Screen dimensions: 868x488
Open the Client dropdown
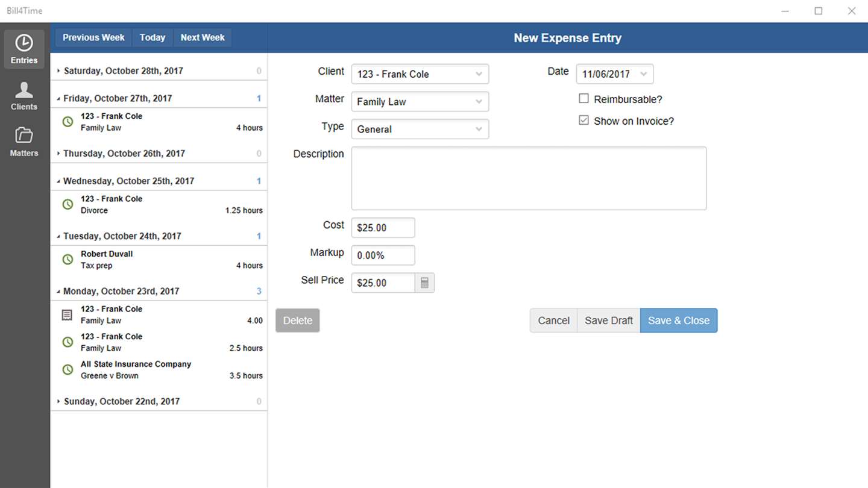pos(420,74)
